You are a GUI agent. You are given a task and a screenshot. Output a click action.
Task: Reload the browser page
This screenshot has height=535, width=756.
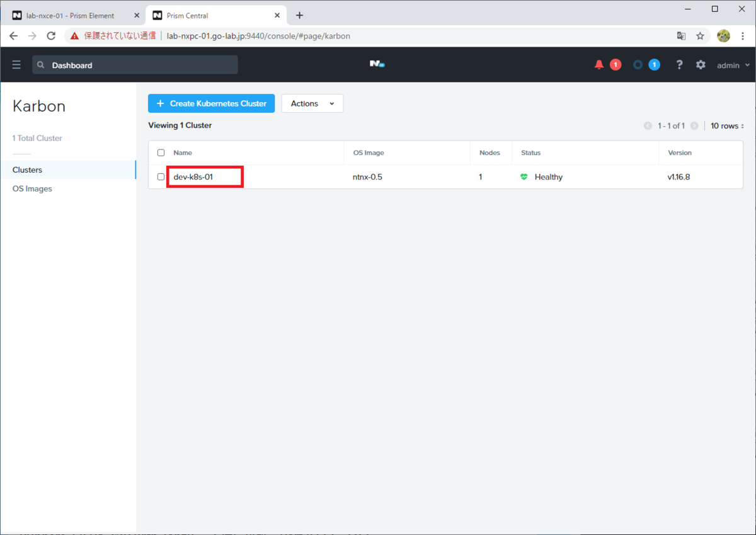(x=52, y=36)
